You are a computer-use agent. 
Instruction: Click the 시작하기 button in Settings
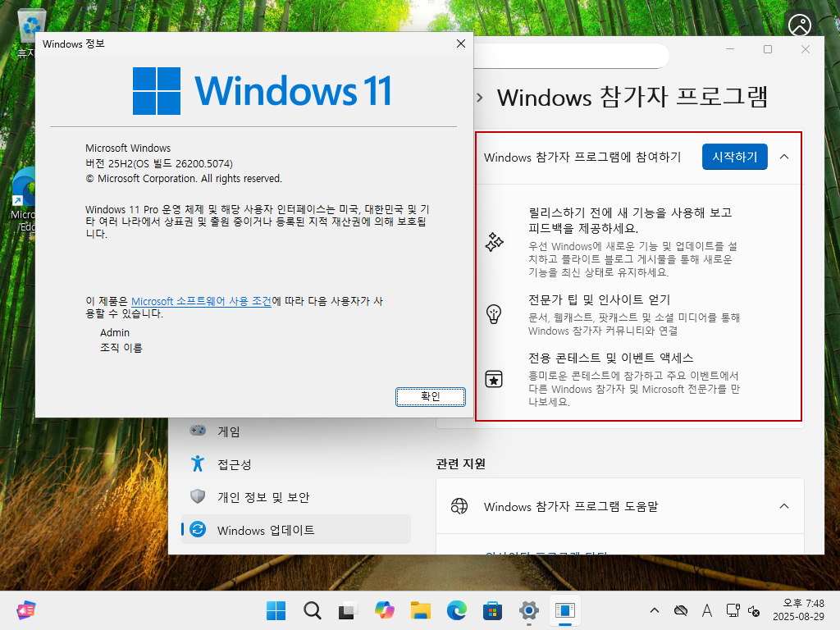734,157
